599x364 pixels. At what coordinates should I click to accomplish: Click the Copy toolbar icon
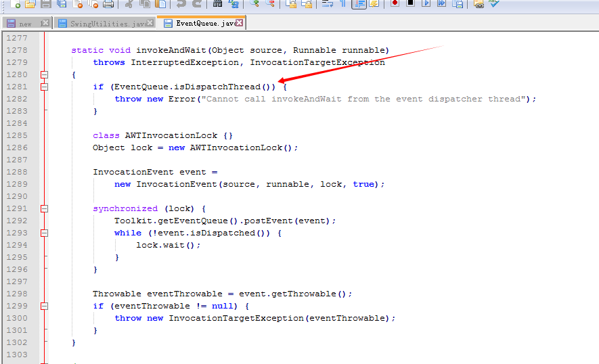tap(145, 4)
